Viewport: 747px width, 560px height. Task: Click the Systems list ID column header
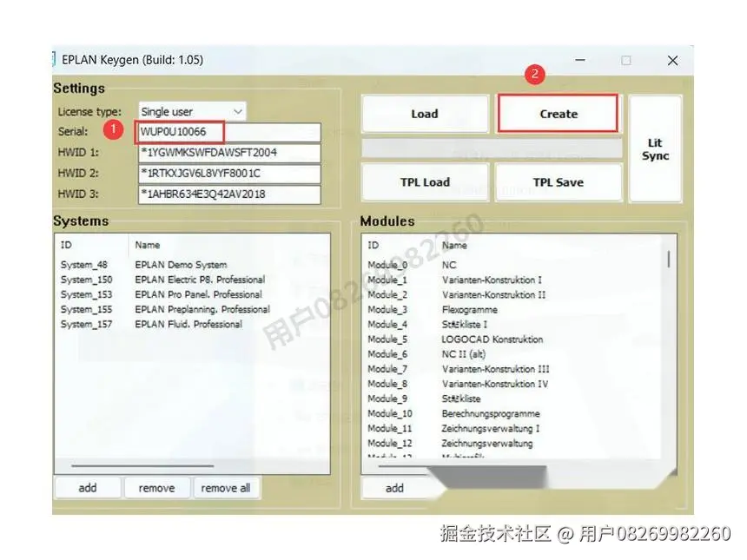pyautogui.click(x=92, y=245)
